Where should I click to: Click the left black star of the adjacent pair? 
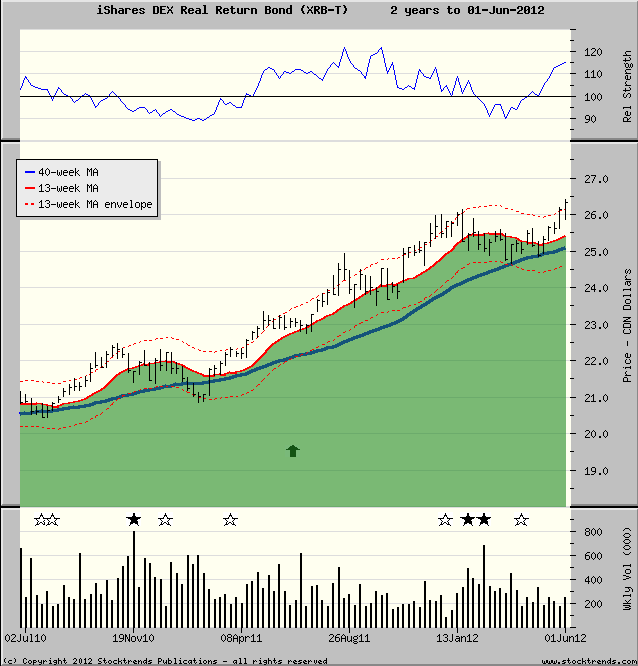pyautogui.click(x=468, y=519)
